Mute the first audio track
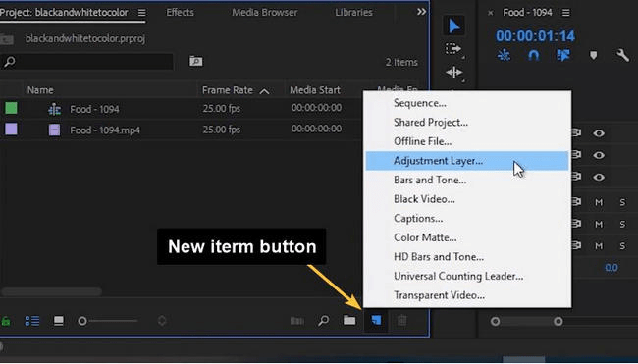The image size is (638, 364). pos(599,202)
